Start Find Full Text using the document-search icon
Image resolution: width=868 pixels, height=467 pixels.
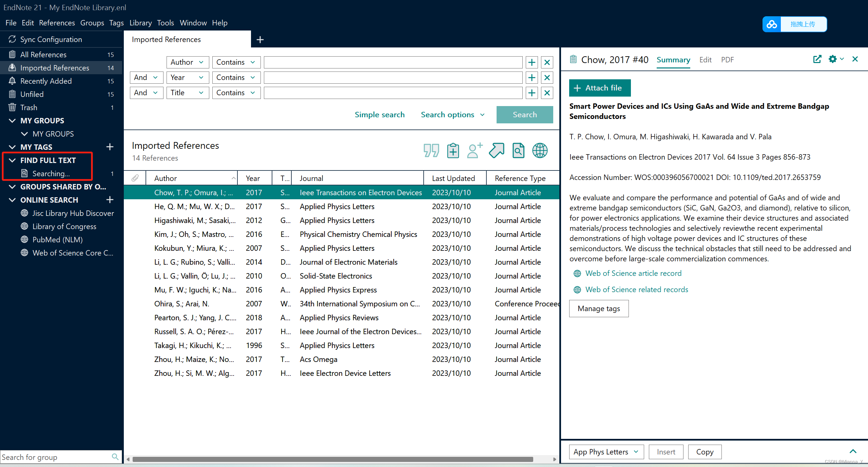pyautogui.click(x=518, y=150)
